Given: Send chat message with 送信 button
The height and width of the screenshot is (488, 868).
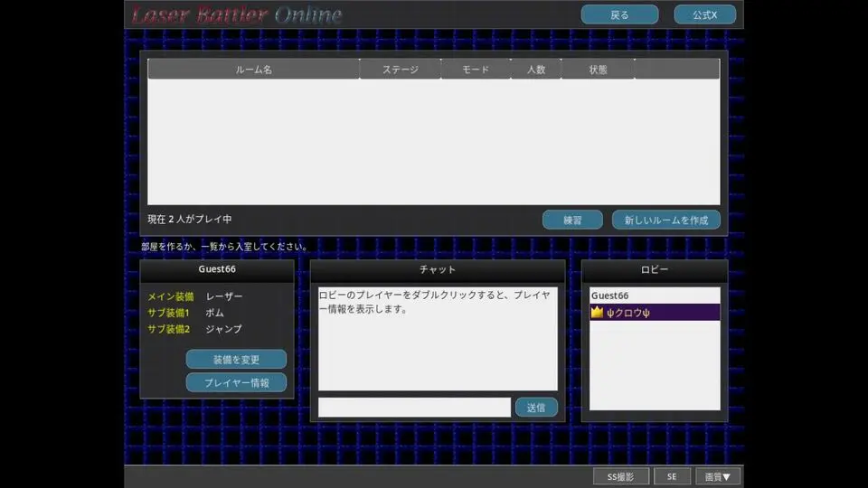Looking at the screenshot, I should [x=536, y=408].
